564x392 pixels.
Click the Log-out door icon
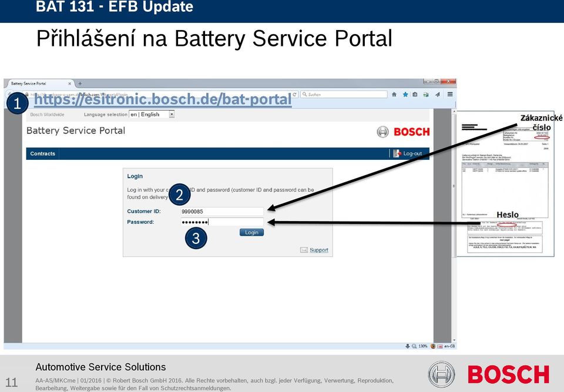pyautogui.click(x=397, y=153)
